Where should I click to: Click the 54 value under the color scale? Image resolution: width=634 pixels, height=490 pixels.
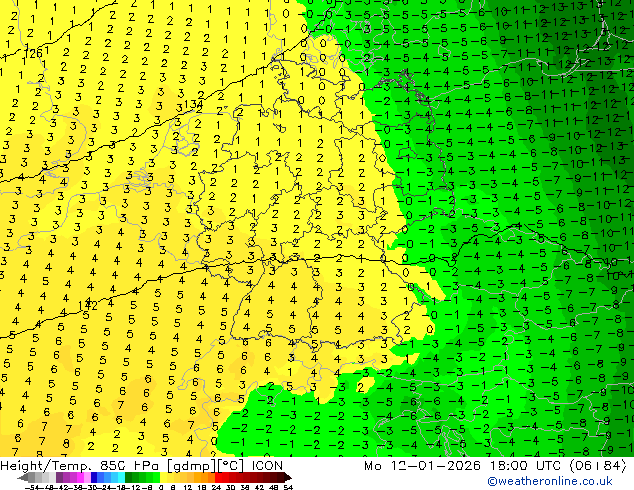pyautogui.click(x=288, y=487)
